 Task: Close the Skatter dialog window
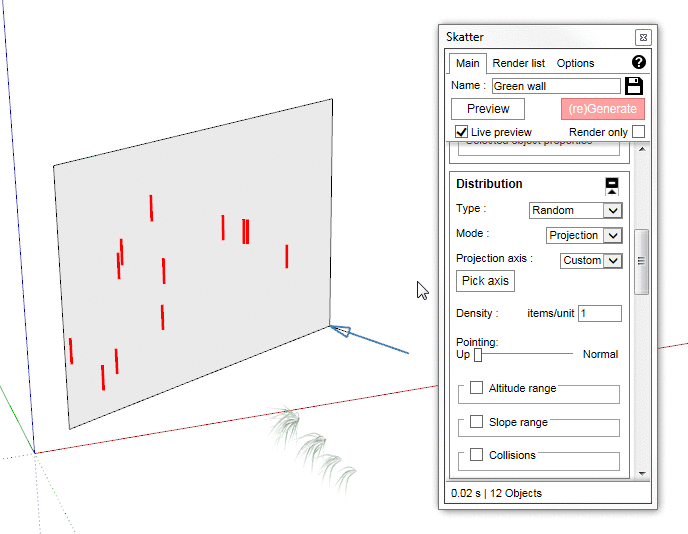[x=642, y=37]
